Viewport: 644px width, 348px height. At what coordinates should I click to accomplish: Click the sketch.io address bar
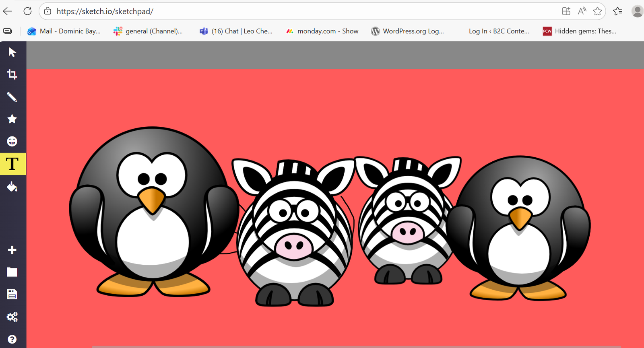(x=282, y=11)
